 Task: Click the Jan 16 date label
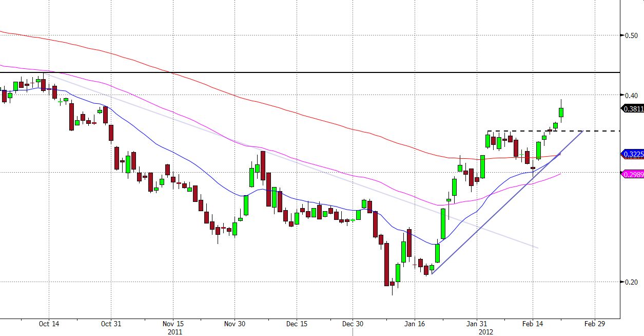(x=415, y=324)
